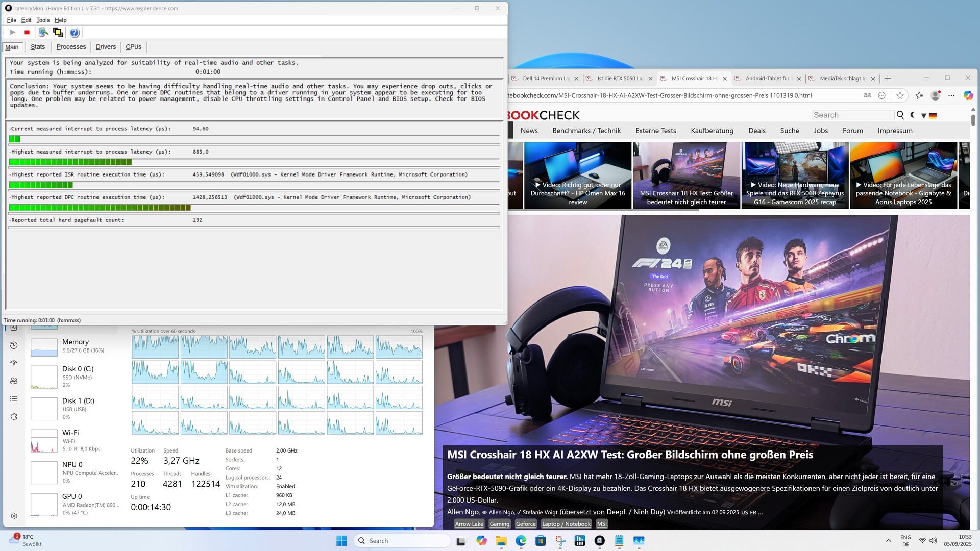Open the language flag dropdown arrow
Screen dimensions: 980x551
click(924, 116)
